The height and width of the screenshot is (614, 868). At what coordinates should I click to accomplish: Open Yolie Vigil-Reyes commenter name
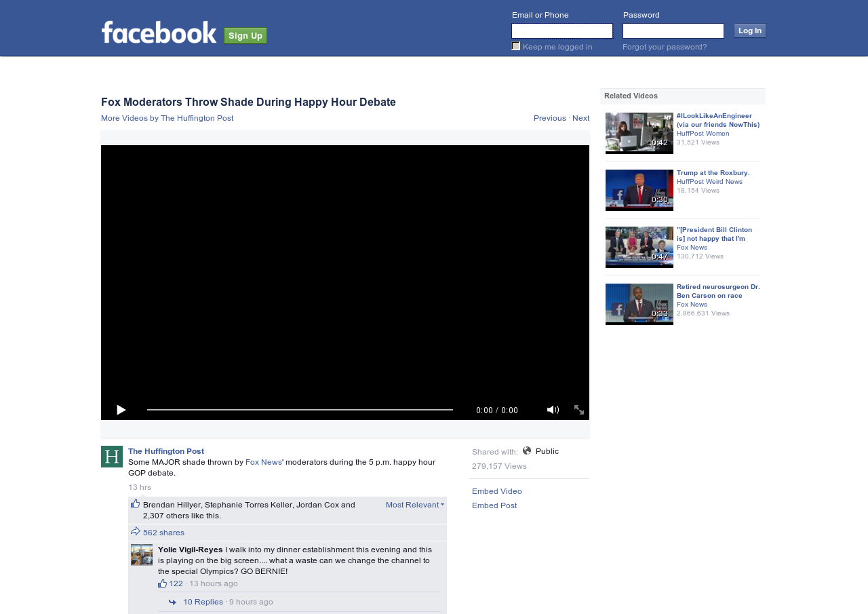pyautogui.click(x=191, y=550)
